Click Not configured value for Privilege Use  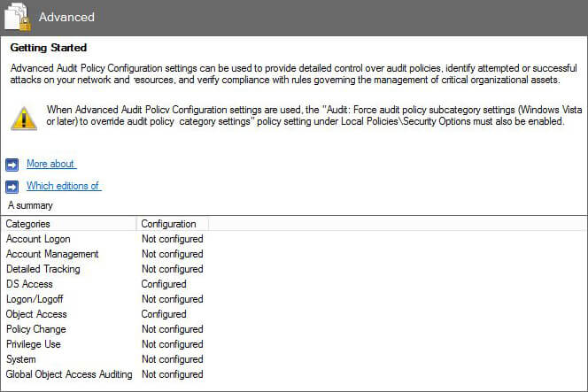(x=173, y=343)
